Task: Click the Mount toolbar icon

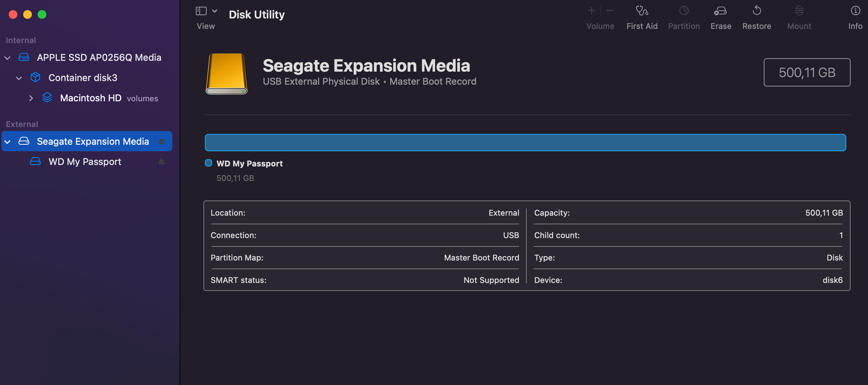Action: tap(799, 11)
